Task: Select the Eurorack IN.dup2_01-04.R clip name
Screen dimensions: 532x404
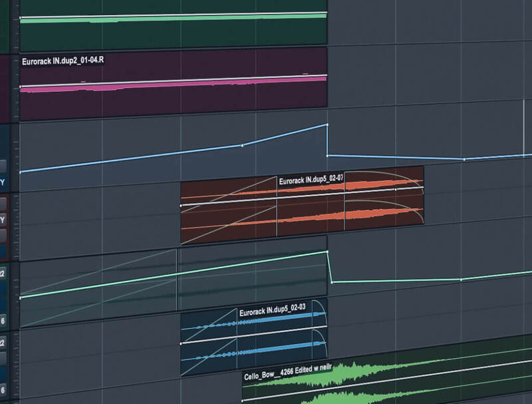Action: 63,61
